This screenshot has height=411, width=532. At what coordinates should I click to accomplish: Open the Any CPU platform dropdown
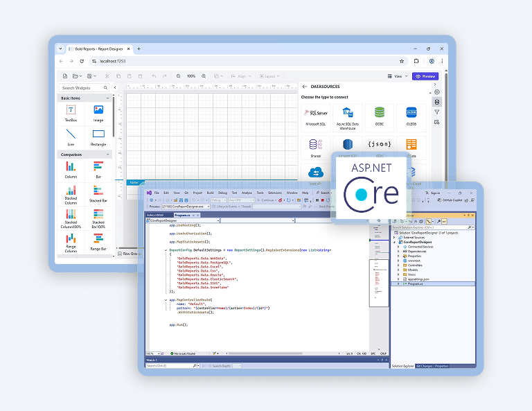click(x=241, y=200)
